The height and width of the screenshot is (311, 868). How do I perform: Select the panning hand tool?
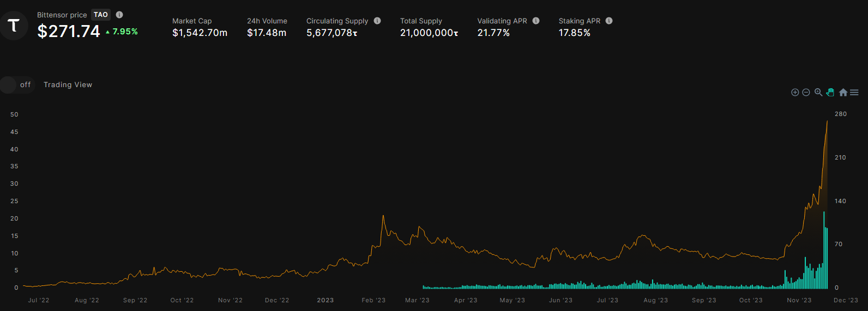(x=830, y=93)
